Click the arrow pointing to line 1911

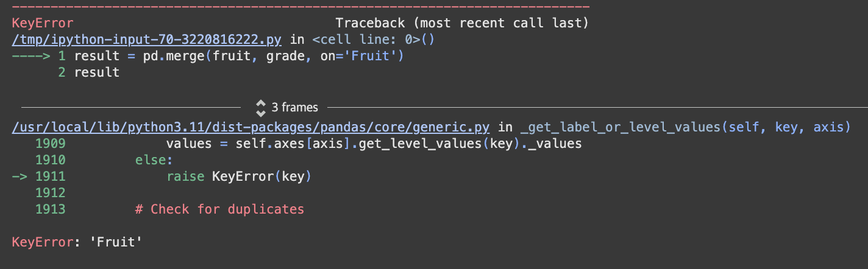click(x=20, y=176)
